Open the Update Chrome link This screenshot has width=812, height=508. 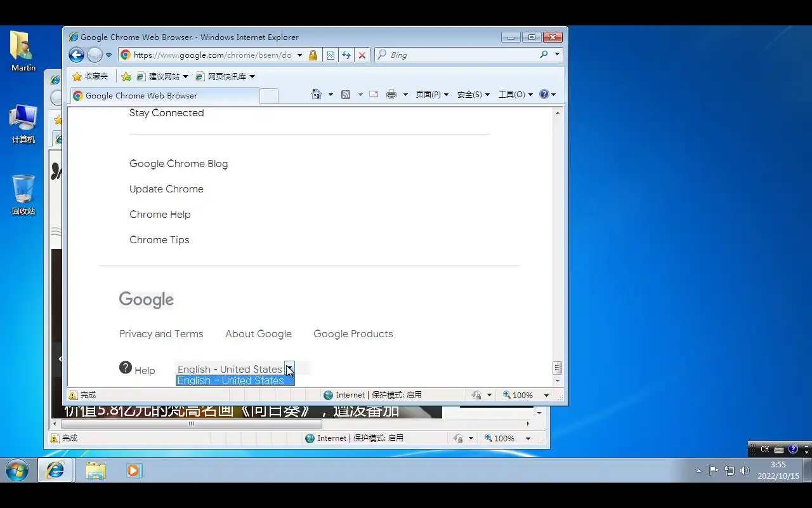(x=166, y=189)
